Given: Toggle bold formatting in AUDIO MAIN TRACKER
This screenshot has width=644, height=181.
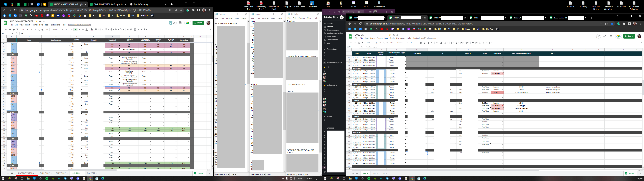Looking at the screenshot, I should coord(76,29).
